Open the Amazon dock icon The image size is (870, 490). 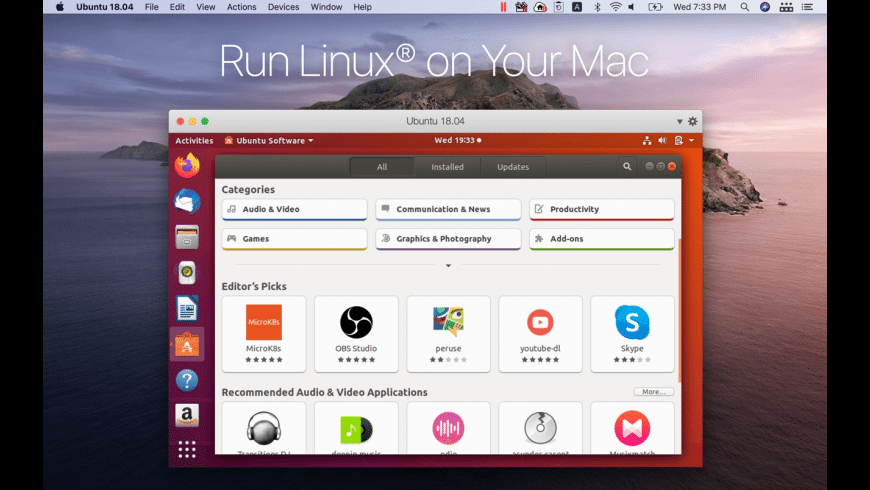pos(187,415)
